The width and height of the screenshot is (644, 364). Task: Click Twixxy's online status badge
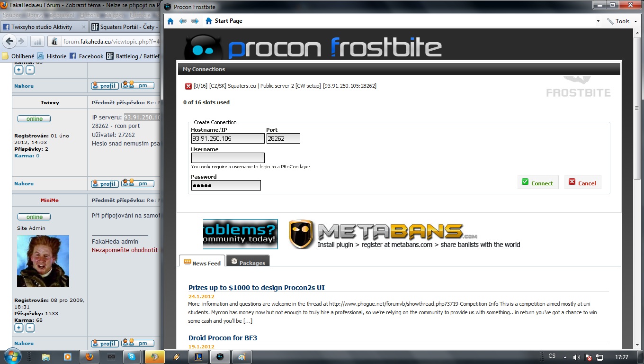(x=34, y=119)
